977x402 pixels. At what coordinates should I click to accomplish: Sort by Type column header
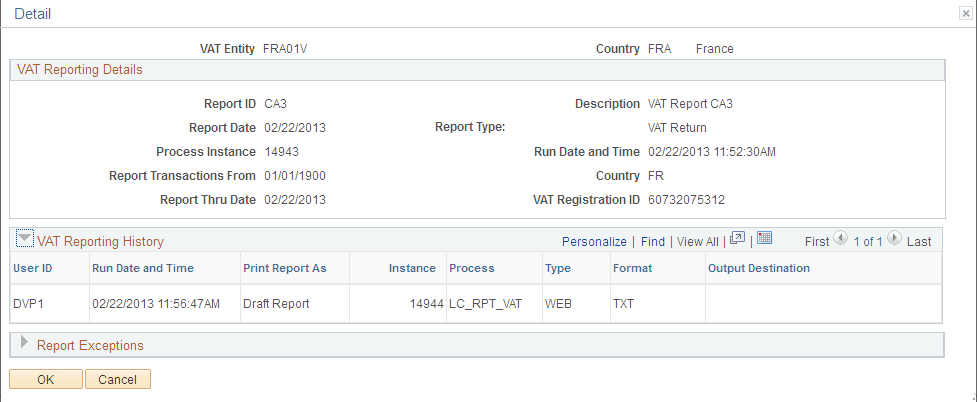[x=558, y=268]
